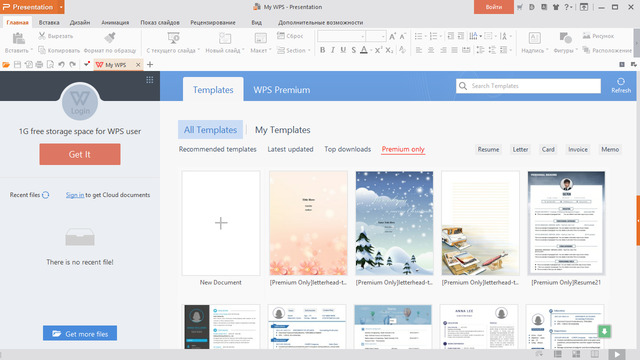Open the help question mark dropdown
The height and width of the screenshot is (360, 640).
[x=568, y=7]
